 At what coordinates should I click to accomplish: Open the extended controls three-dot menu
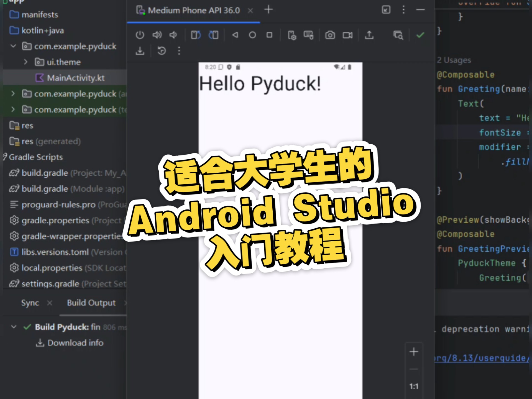179,51
